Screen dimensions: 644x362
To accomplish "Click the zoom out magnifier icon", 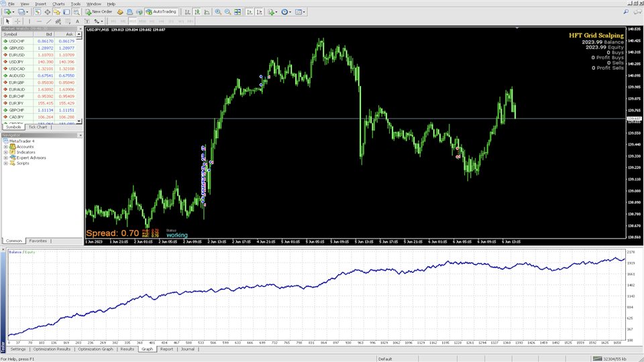I will (227, 11).
